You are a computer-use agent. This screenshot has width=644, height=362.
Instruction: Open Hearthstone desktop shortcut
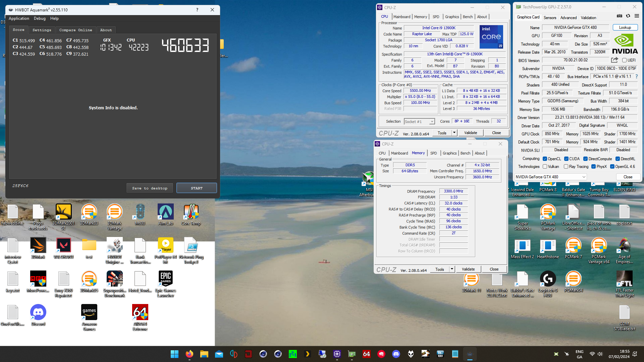tap(548, 248)
